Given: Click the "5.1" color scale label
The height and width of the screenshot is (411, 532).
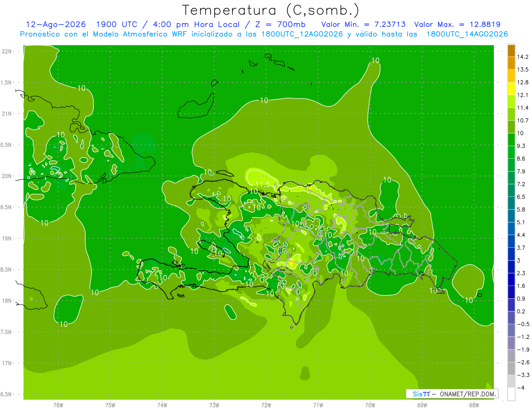Looking at the screenshot, I should point(522,222).
